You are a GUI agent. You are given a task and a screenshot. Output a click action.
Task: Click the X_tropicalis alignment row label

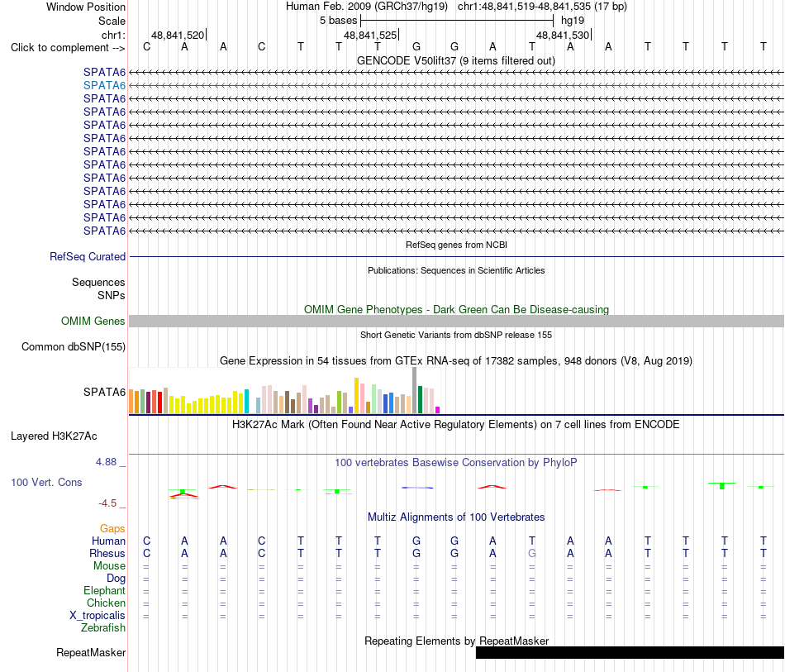(98, 616)
